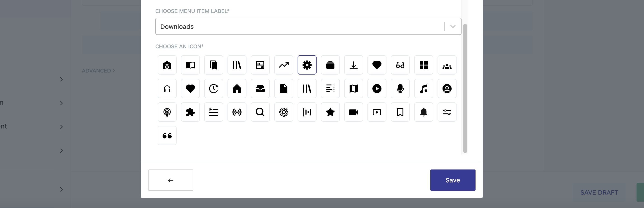The height and width of the screenshot is (208, 644).
Task: Select the star icon
Action: click(330, 112)
